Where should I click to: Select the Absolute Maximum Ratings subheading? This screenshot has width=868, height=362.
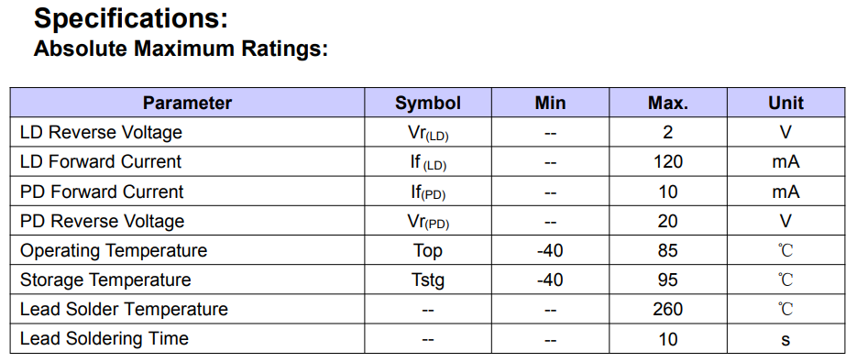tap(181, 49)
